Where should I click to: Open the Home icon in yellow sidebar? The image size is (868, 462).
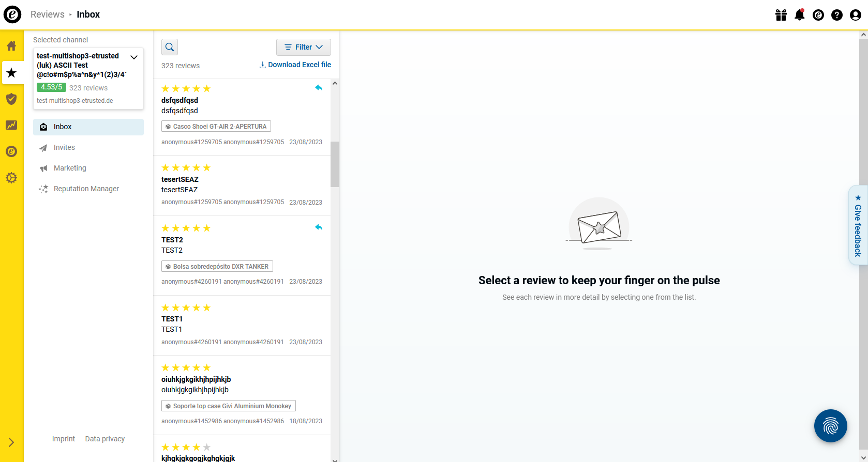point(11,45)
